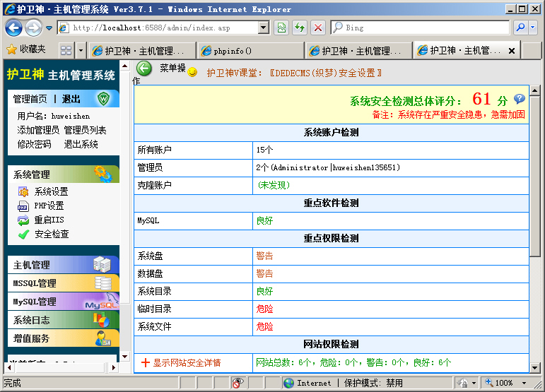Open the blue help question mark icon
The height and width of the screenshot is (392, 545).
coord(520,100)
